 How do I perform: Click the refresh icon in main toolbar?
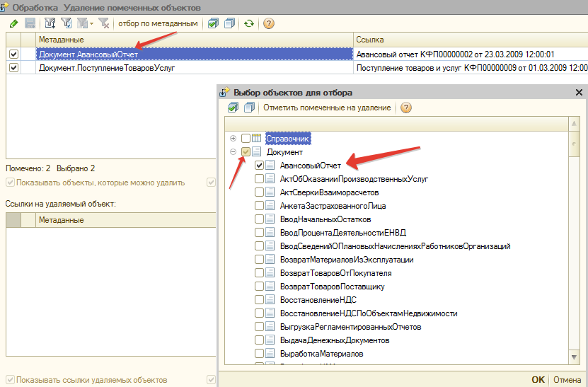[249, 23]
